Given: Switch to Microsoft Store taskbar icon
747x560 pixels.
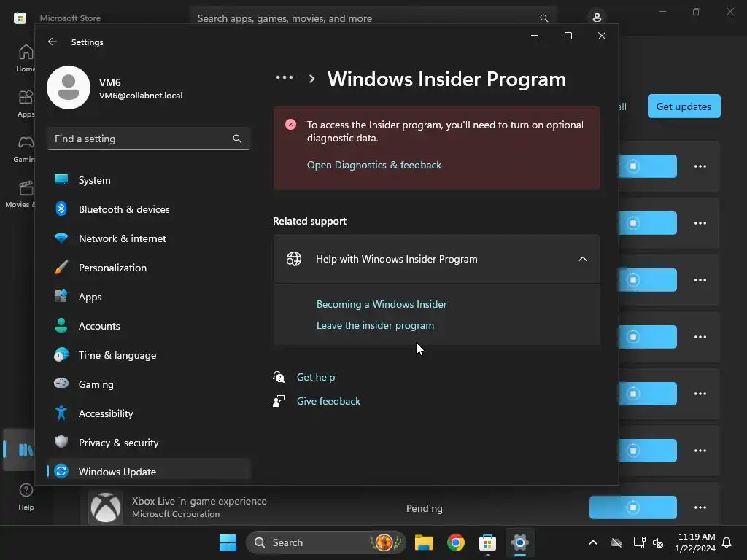Looking at the screenshot, I should 487,542.
